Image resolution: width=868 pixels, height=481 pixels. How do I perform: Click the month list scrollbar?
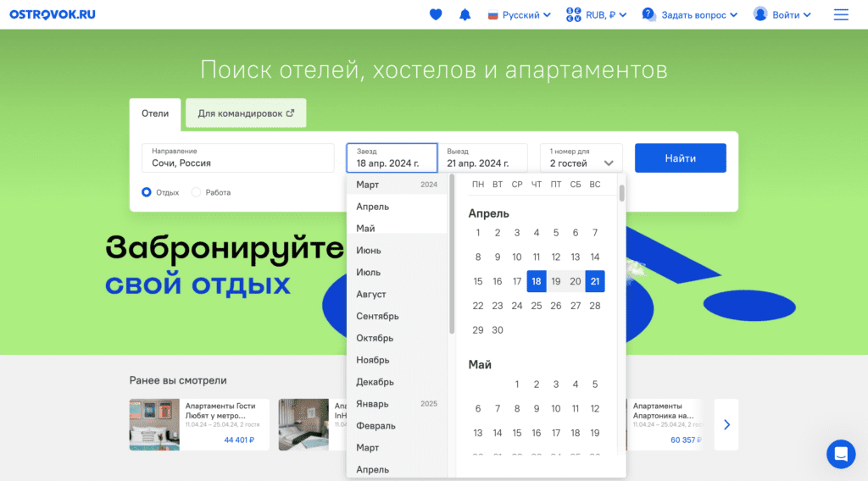(x=452, y=254)
